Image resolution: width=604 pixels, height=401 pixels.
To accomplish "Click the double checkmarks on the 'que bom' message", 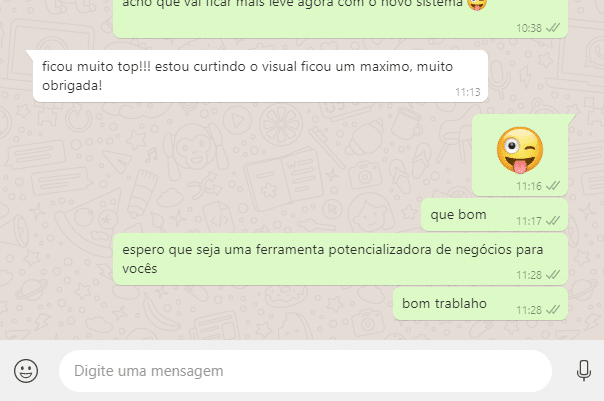I will [553, 221].
